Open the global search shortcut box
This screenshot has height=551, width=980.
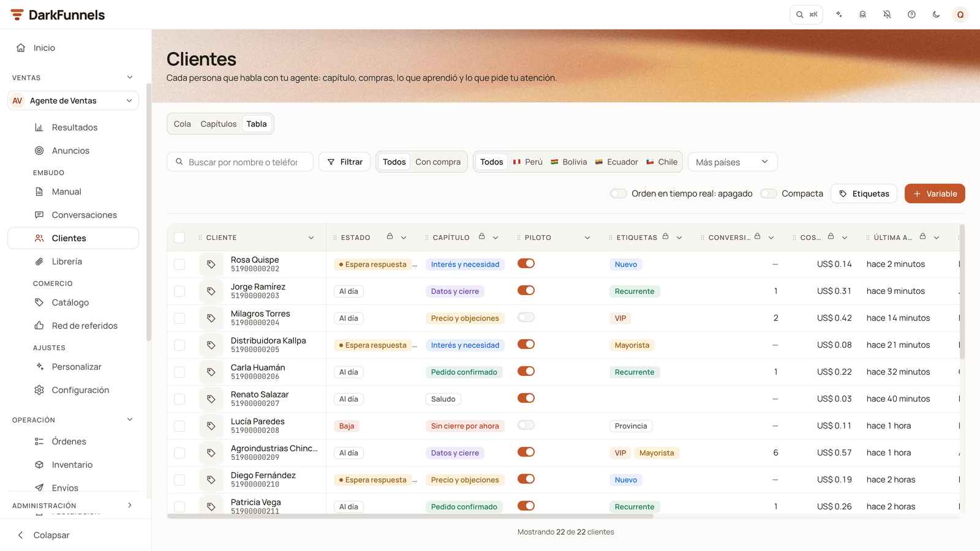click(x=806, y=15)
